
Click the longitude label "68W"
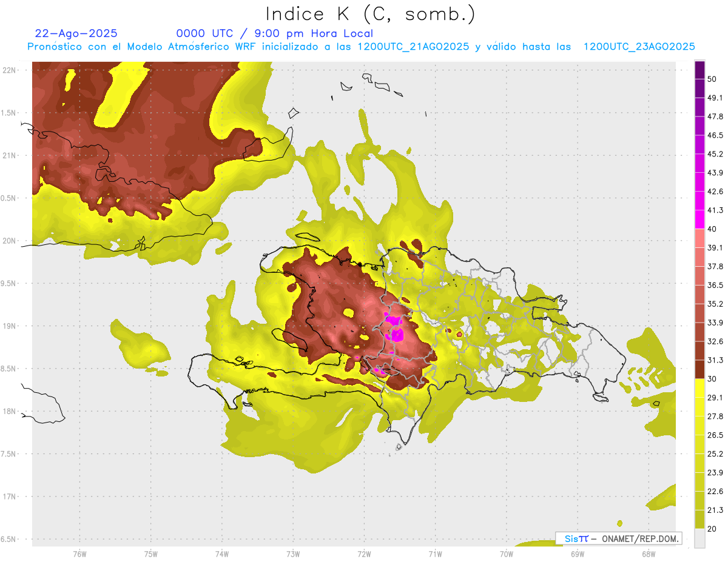(x=649, y=554)
